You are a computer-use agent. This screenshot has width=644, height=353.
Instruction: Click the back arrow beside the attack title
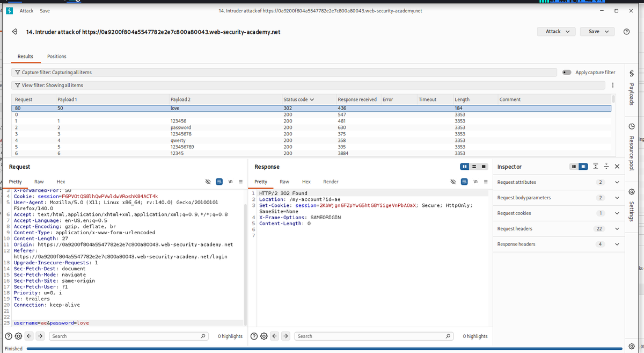tap(14, 32)
